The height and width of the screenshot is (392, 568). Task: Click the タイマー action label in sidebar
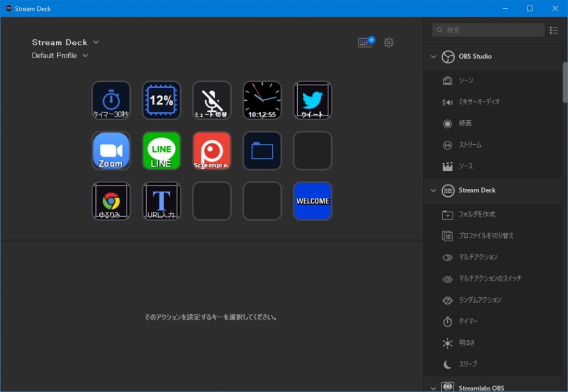(468, 321)
